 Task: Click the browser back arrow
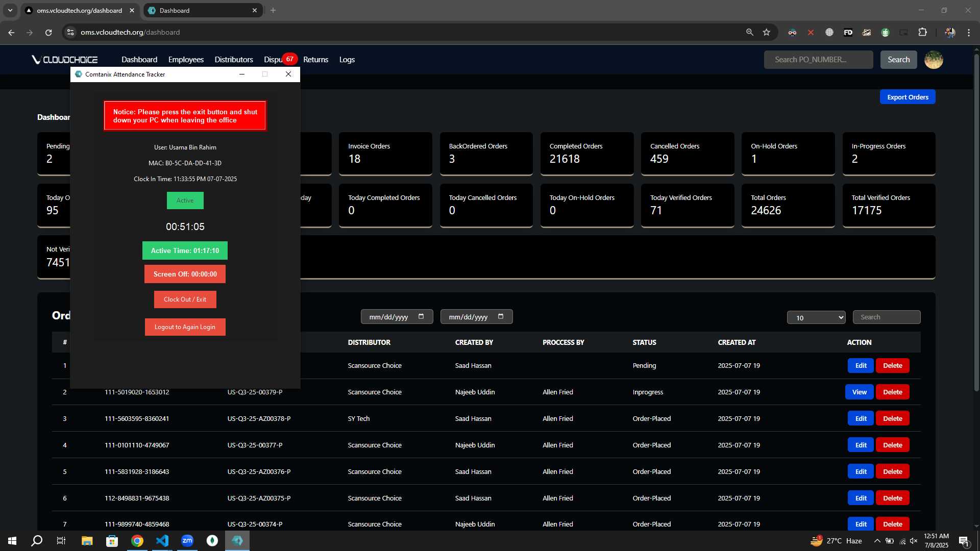pos(11,32)
